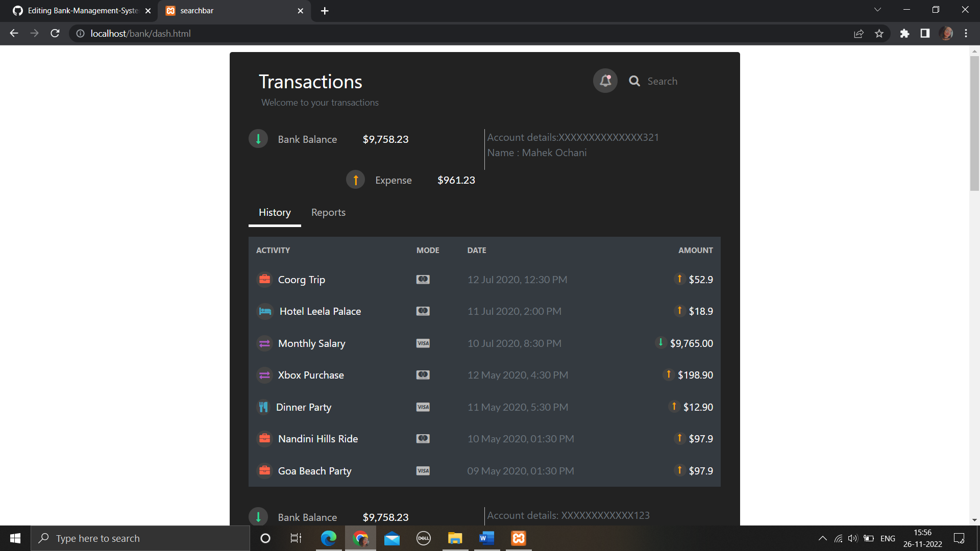Viewport: 980px width, 551px height.
Task: Select the History tab
Action: [x=274, y=212]
